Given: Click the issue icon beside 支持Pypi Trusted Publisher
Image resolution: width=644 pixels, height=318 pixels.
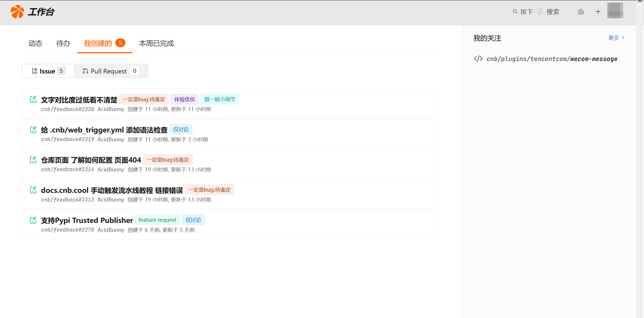Looking at the screenshot, I should [x=33, y=220].
